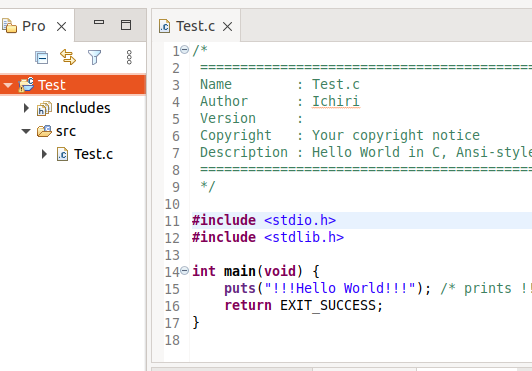Click the stdlib.h include text
The height and width of the screenshot is (371, 532).
point(304,237)
